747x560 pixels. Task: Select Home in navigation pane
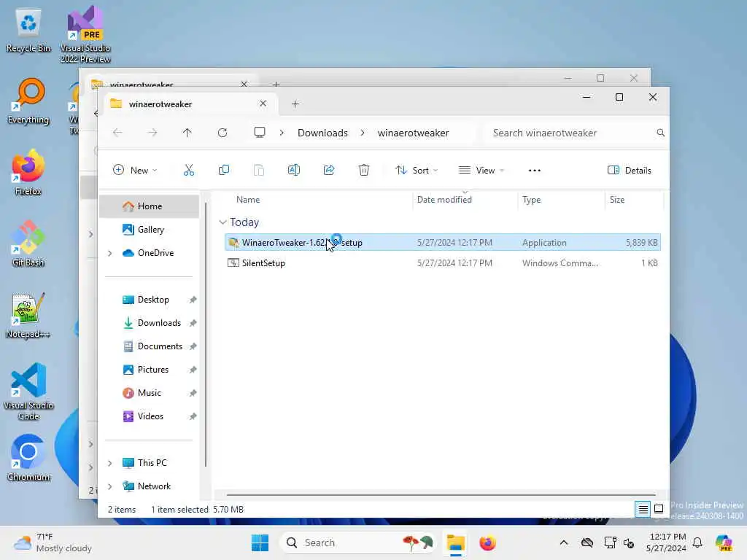click(x=149, y=206)
